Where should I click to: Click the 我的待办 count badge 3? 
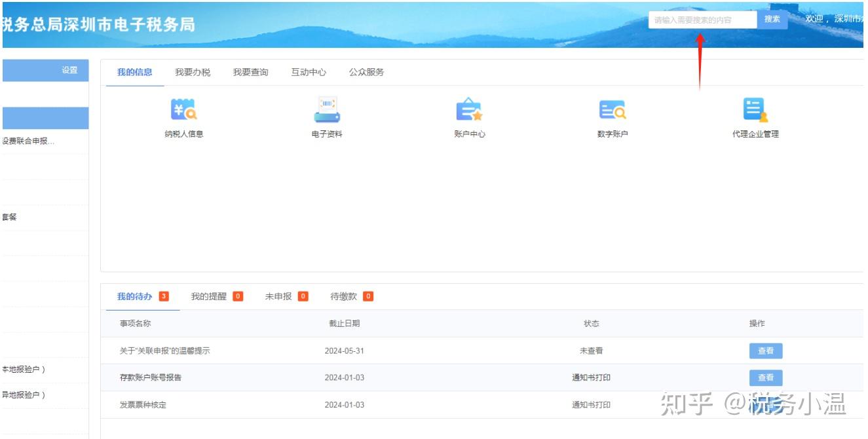164,296
